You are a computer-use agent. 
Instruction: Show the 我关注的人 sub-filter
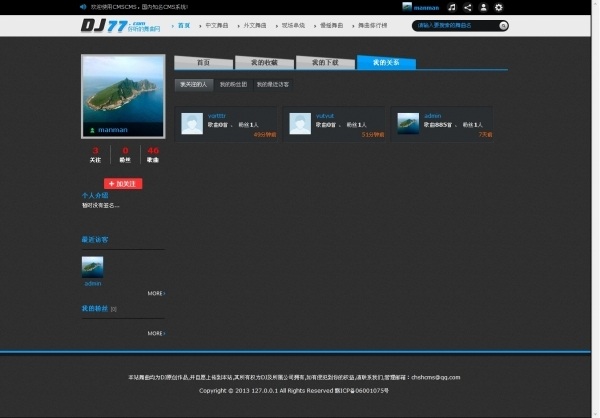(x=193, y=85)
